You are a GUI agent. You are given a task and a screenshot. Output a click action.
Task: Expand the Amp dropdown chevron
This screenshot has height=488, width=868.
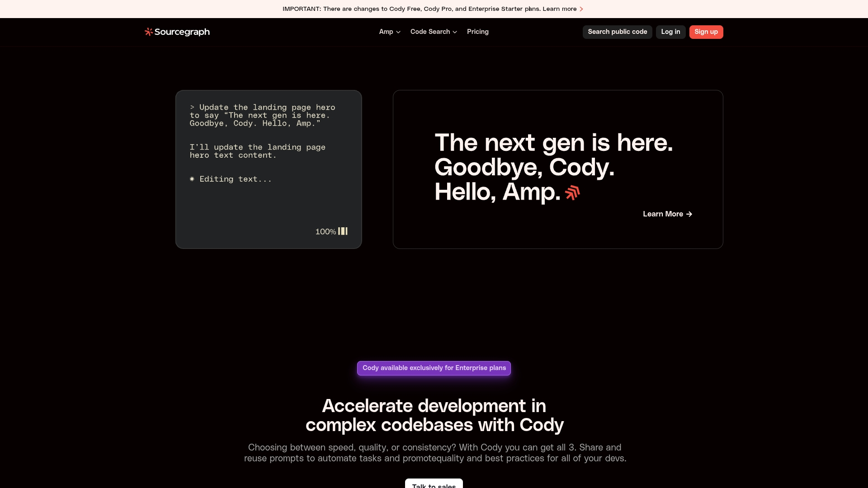click(x=398, y=32)
